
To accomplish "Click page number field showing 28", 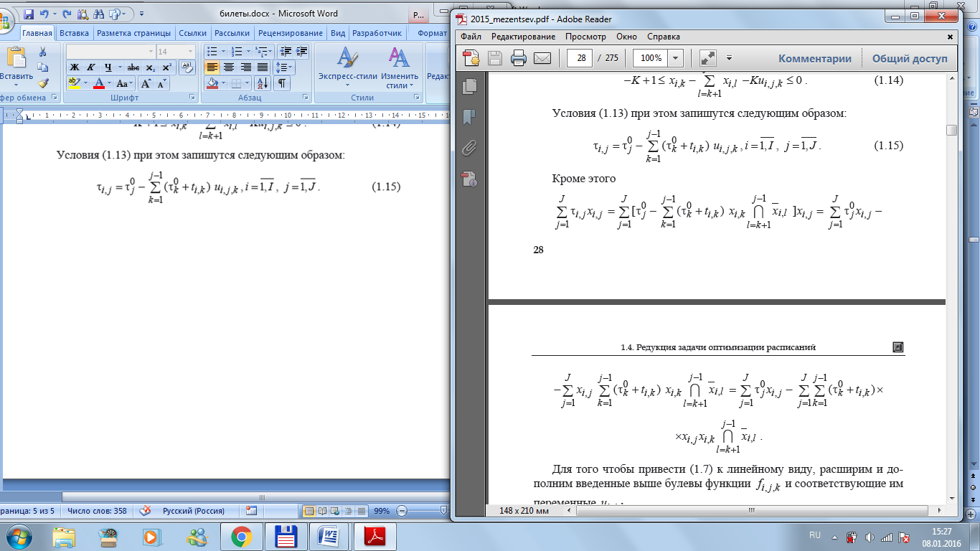I will click(x=579, y=58).
